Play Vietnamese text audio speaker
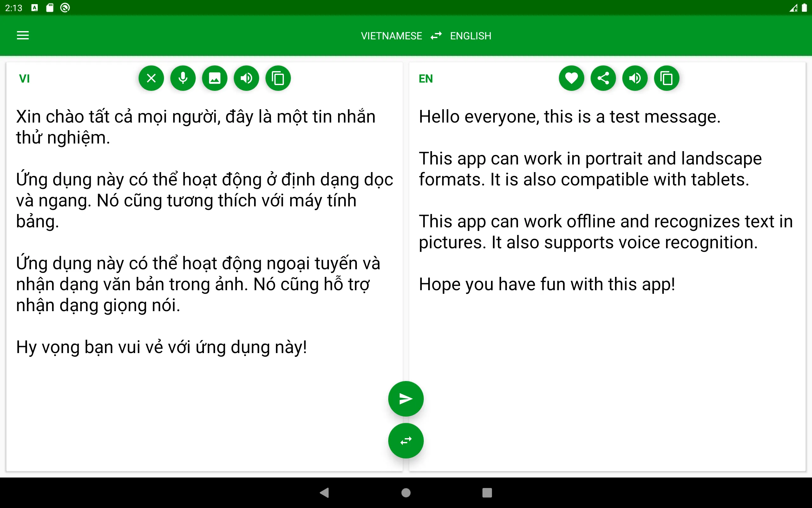Image resolution: width=812 pixels, height=508 pixels. click(x=246, y=78)
